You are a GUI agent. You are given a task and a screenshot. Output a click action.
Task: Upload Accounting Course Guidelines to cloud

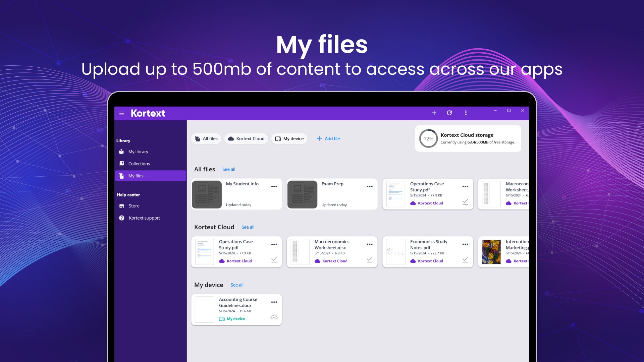click(274, 317)
